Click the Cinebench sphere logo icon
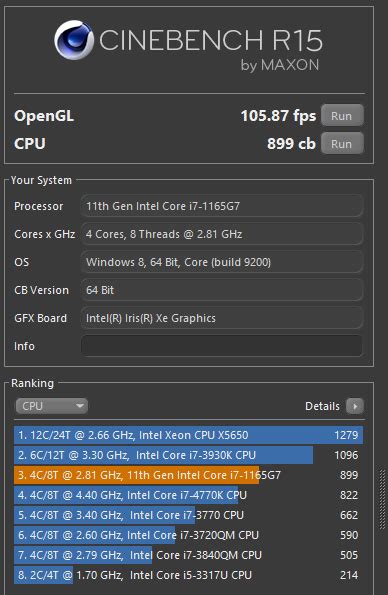Image resolution: width=388 pixels, height=595 pixels. coord(74,40)
